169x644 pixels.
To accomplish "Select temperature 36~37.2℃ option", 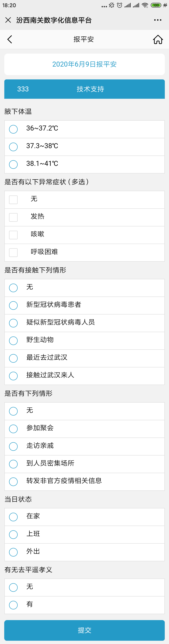I will [x=13, y=129].
